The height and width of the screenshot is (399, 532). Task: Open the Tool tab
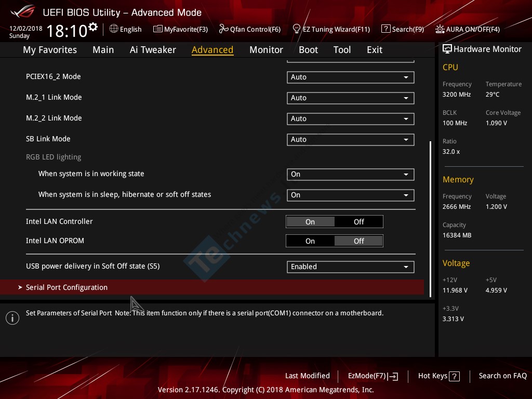click(342, 50)
